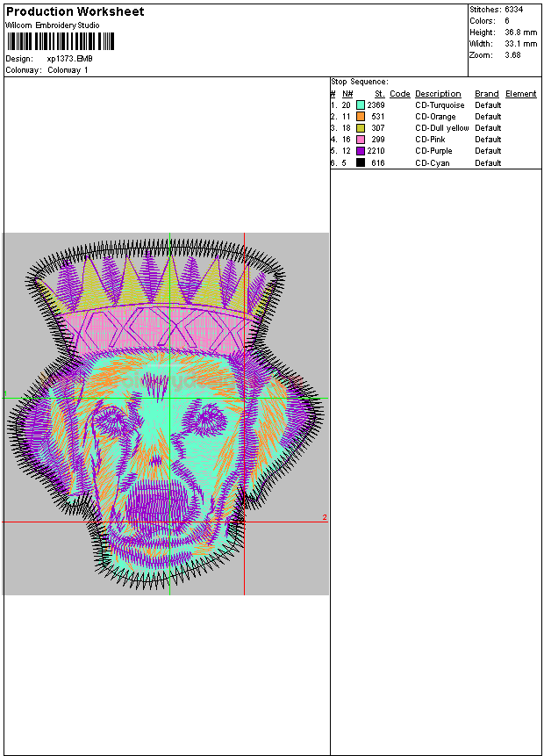544x756 pixels.
Task: Click stitch count '299' in the Pink row
Action: 378,140
